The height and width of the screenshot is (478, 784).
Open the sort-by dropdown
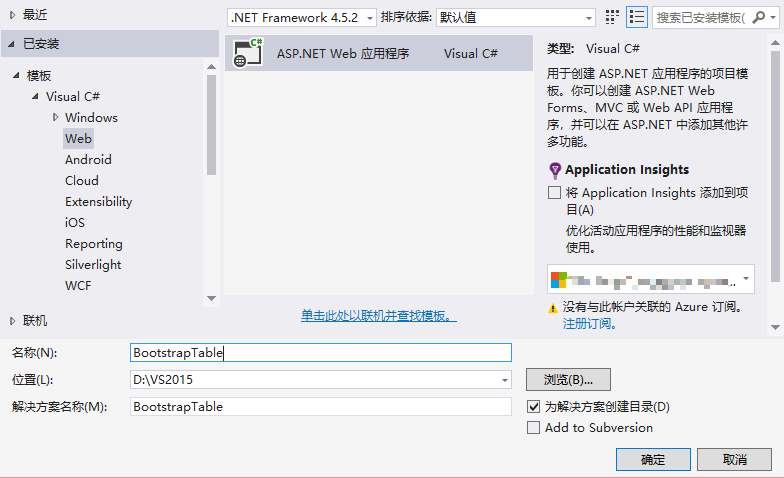point(589,18)
